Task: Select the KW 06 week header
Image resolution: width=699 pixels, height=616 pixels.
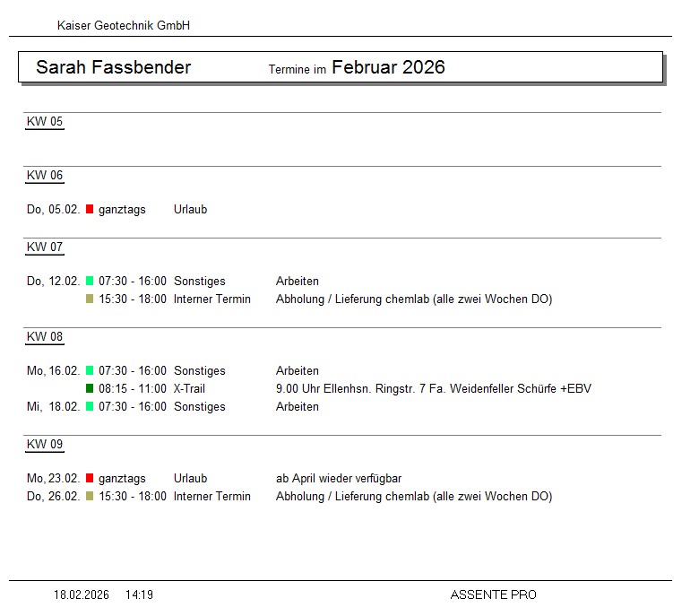Action: pyautogui.click(x=45, y=176)
